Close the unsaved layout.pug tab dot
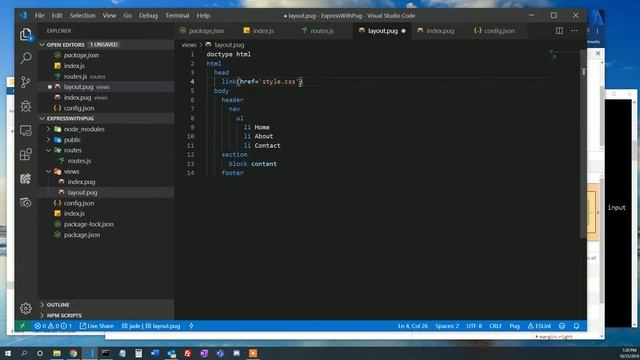640x360 pixels. tap(403, 31)
